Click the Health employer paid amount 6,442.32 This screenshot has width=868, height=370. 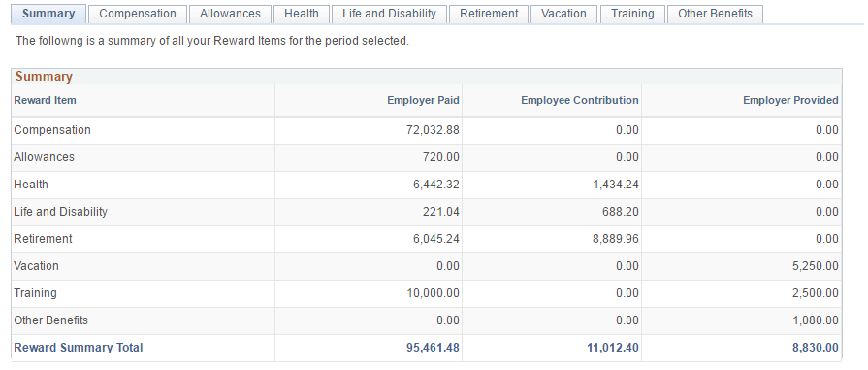pyautogui.click(x=436, y=185)
